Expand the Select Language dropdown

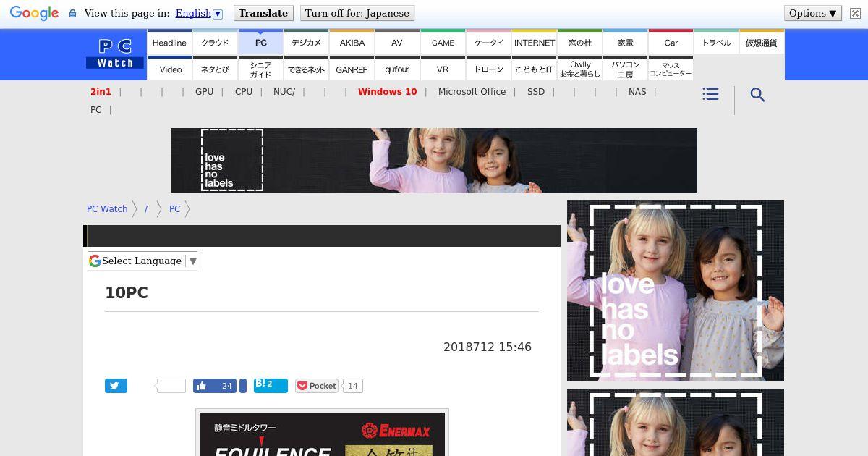[142, 261]
